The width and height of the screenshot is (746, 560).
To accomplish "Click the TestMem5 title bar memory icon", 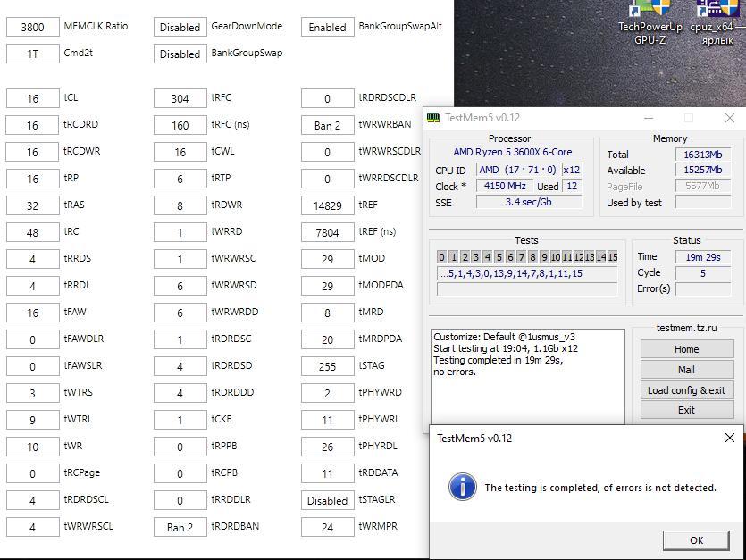I will [x=433, y=118].
